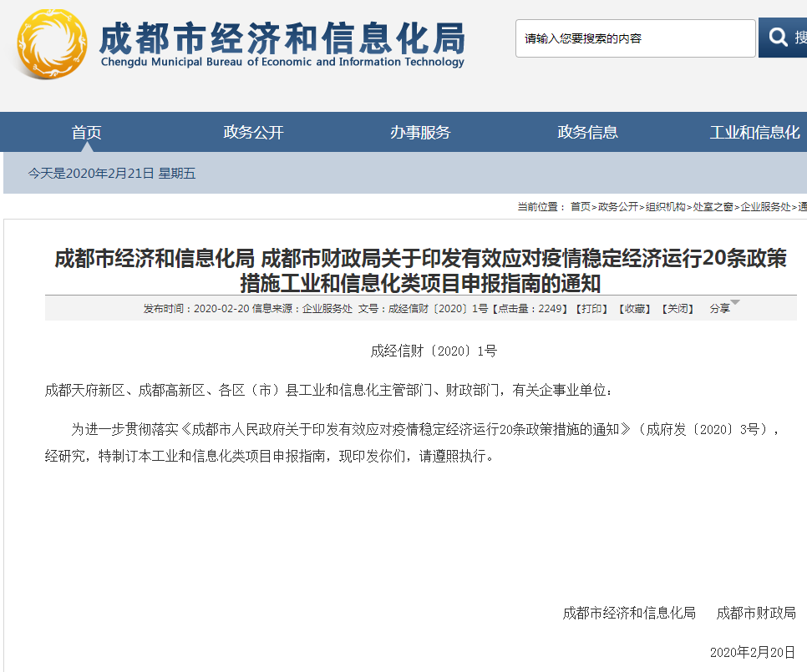
Task: Click the 【收藏】 bookmark link
Action: pyautogui.click(x=634, y=309)
